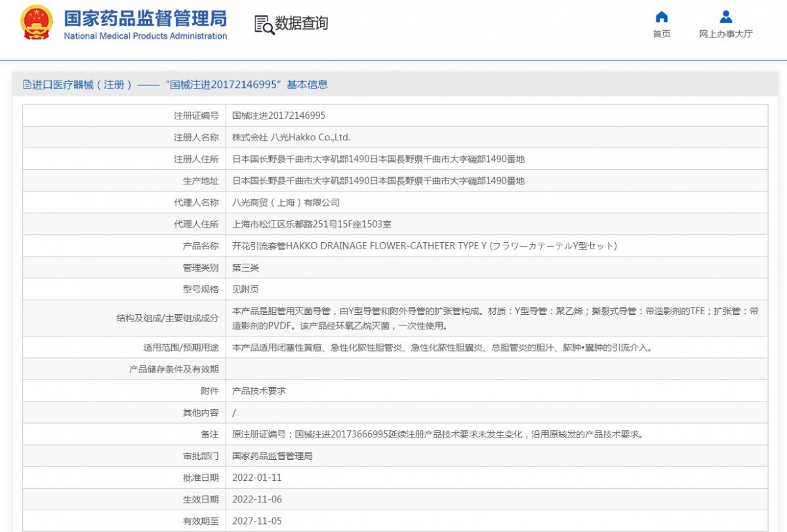This screenshot has height=532, width=787.
Task: Click the 注册人住所 label
Action: click(x=196, y=159)
